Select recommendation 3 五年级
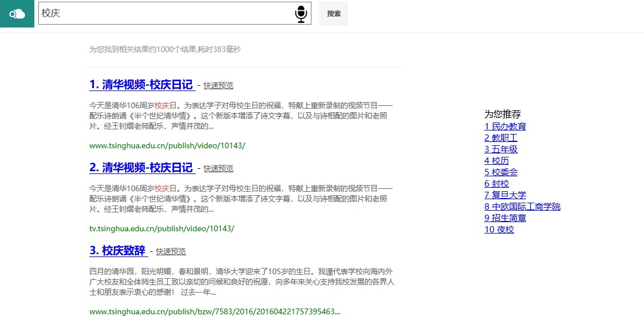Viewport: 644px width, 316px height. 501,149
